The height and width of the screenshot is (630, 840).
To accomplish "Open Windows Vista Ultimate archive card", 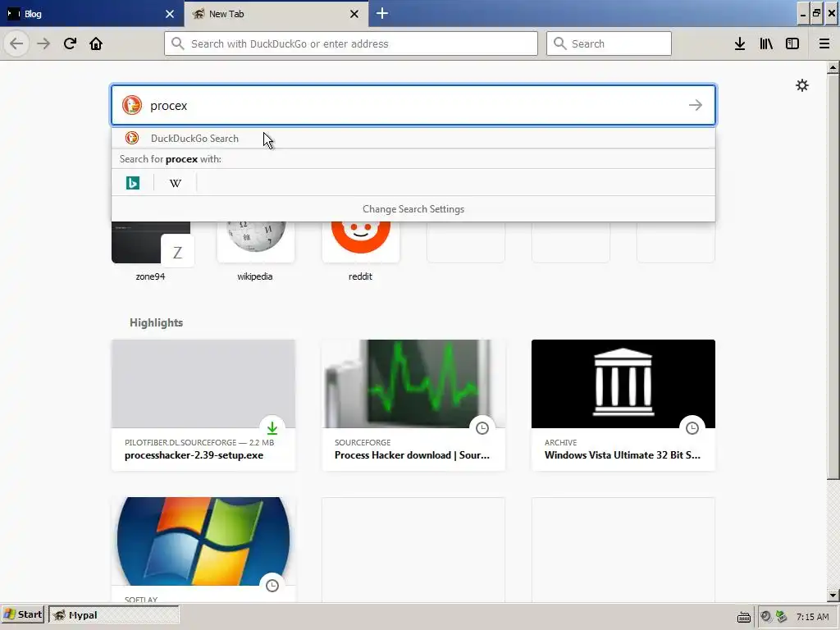I will coord(623,405).
